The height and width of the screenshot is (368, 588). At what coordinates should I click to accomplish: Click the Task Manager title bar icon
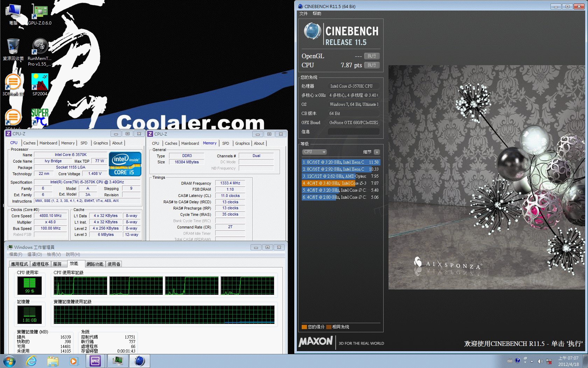pyautogui.click(x=10, y=247)
